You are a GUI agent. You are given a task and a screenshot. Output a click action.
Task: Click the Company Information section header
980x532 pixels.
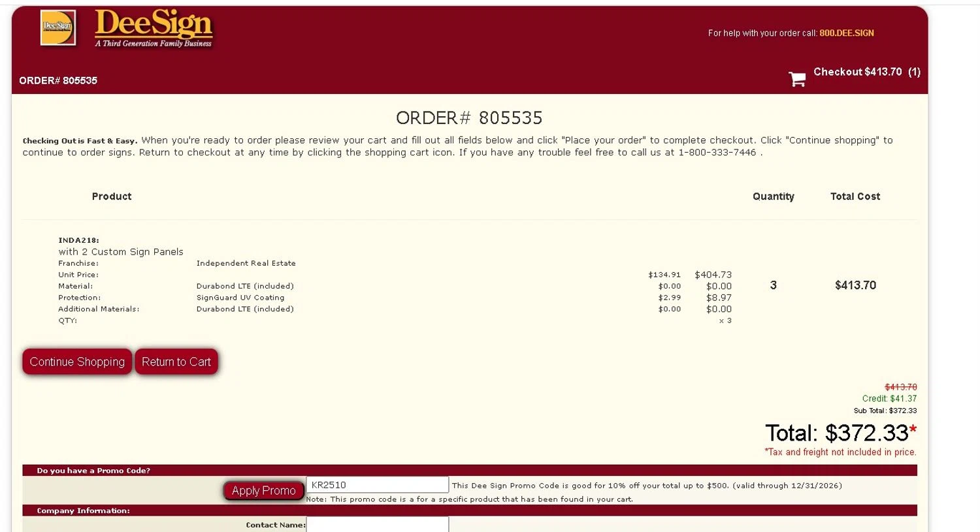(83, 510)
